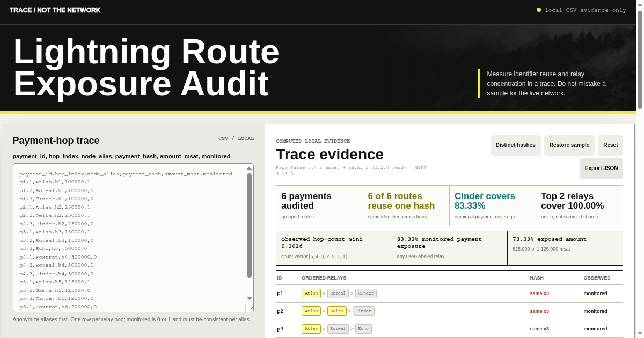Image resolution: width=644 pixels, height=338 pixels.
Task: Click the Atlas chip in row p2
Action: pos(311,311)
